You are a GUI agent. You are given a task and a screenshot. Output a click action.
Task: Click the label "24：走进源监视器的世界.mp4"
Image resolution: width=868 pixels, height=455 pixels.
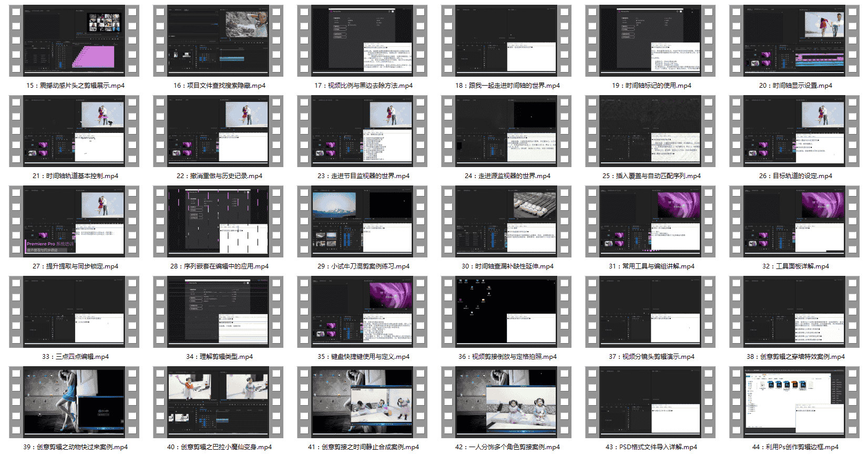[507, 176]
